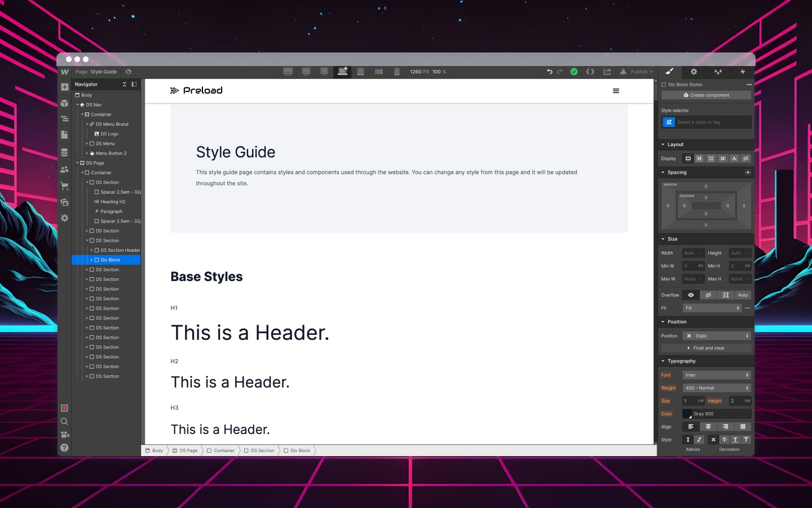Open the Font family dropdown showing Inter

[x=716, y=375]
